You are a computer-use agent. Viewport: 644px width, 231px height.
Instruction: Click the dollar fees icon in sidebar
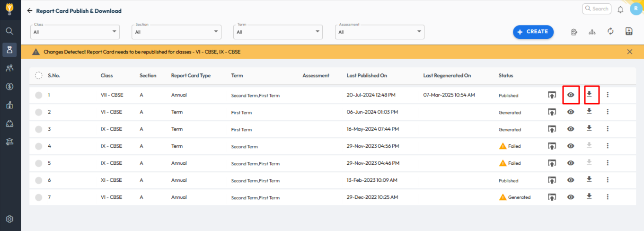coord(9,86)
